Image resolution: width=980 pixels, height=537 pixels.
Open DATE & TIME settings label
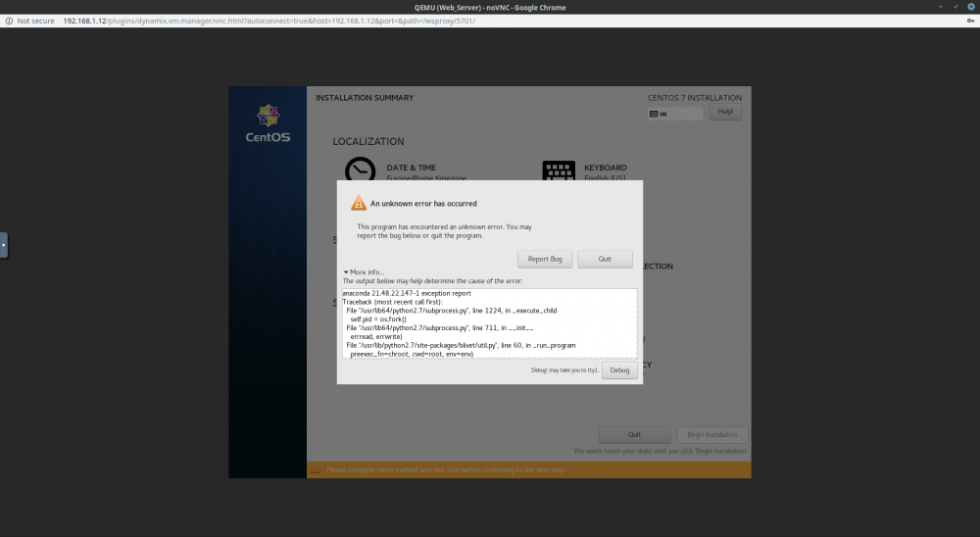pyautogui.click(x=412, y=168)
